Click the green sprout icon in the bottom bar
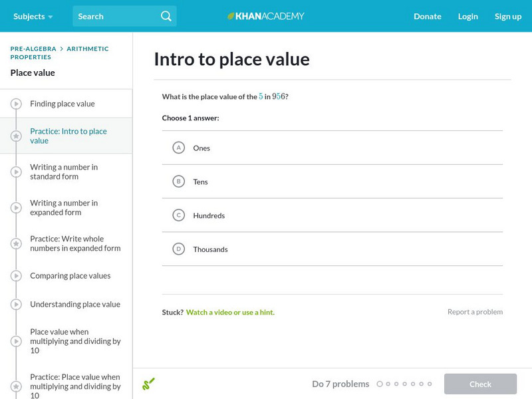 (149, 384)
